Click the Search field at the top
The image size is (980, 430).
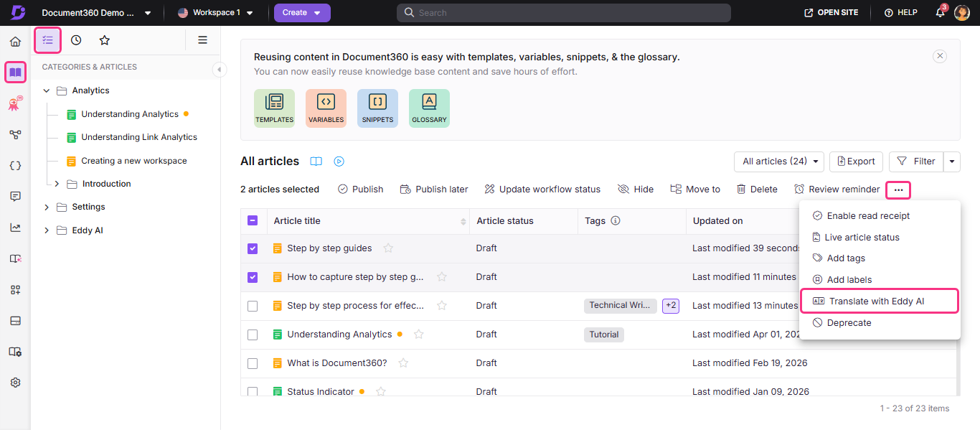pos(562,12)
